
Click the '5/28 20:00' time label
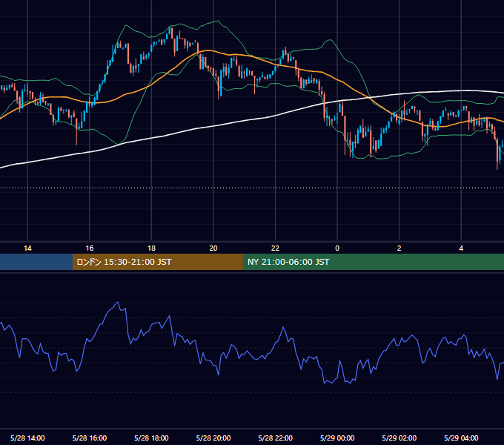[213, 438]
